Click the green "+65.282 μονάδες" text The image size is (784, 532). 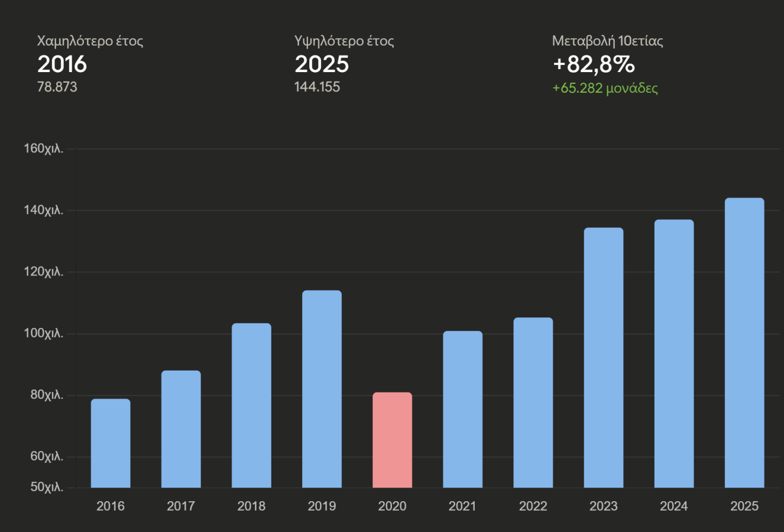click(x=605, y=88)
